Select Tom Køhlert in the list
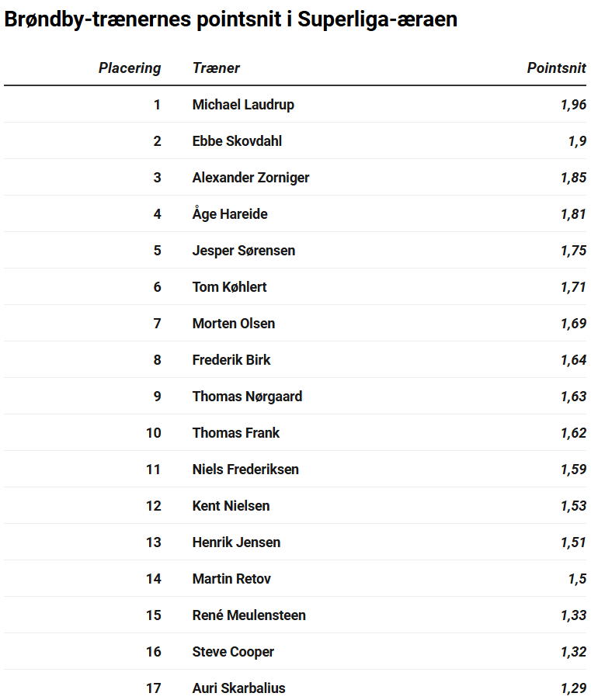The image size is (591, 700). [x=229, y=287]
